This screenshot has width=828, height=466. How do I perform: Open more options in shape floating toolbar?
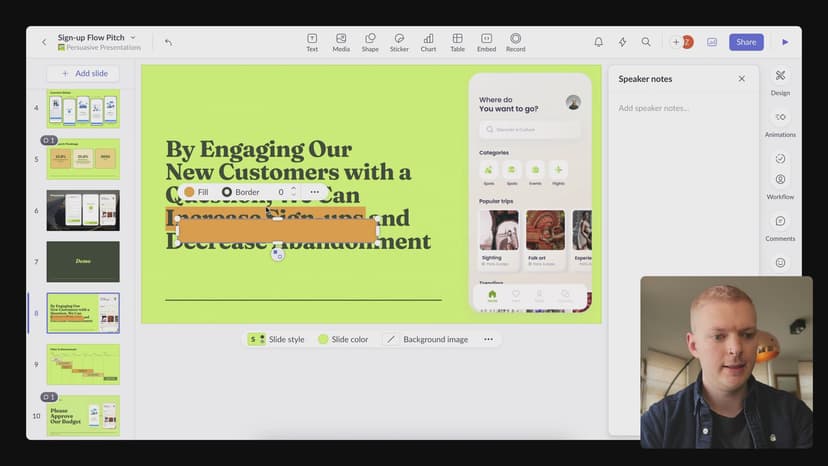(314, 192)
